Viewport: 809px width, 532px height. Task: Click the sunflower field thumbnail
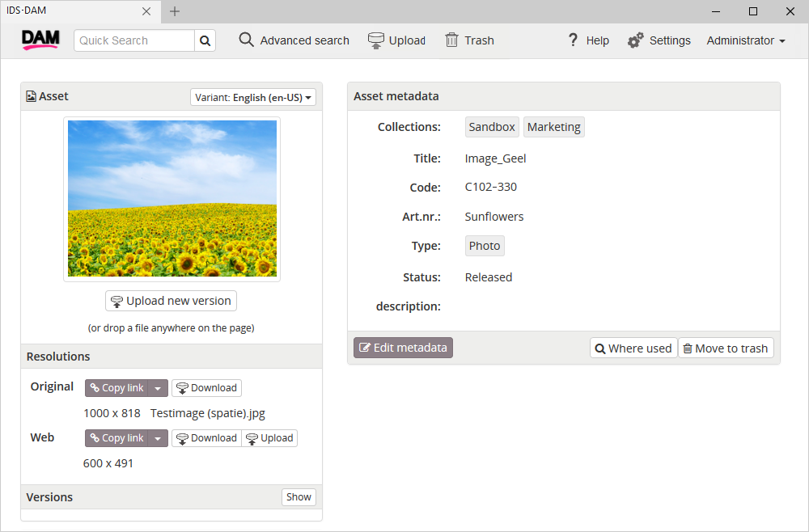pyautogui.click(x=172, y=198)
